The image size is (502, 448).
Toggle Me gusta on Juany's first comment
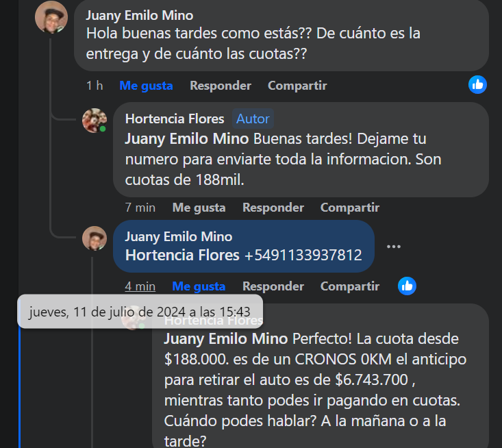point(146,86)
